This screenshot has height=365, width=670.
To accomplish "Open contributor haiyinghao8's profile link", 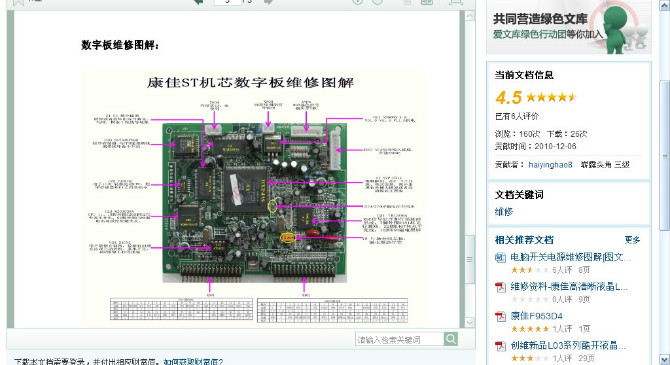I will point(550,165).
